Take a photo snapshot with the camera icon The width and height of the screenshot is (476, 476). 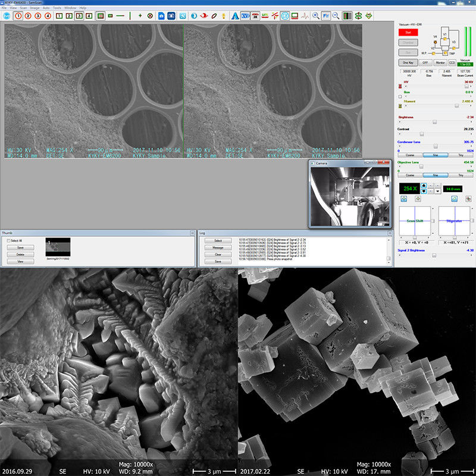tap(161, 16)
